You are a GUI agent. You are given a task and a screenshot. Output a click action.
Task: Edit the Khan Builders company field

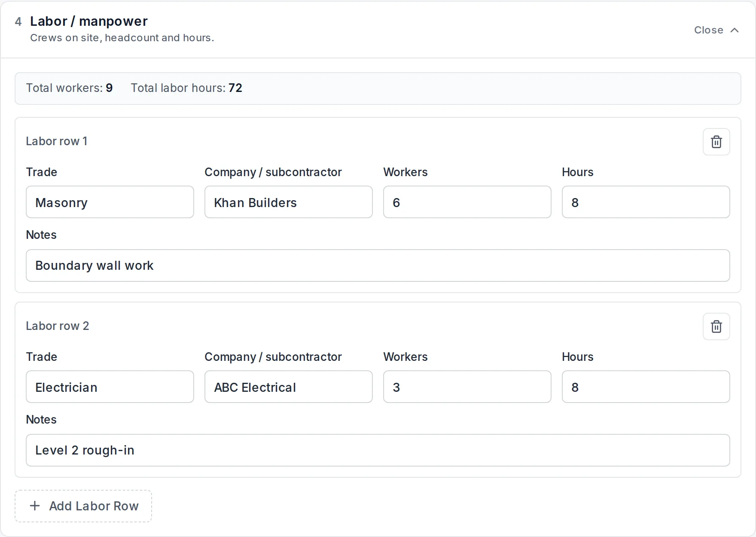pyautogui.click(x=289, y=202)
